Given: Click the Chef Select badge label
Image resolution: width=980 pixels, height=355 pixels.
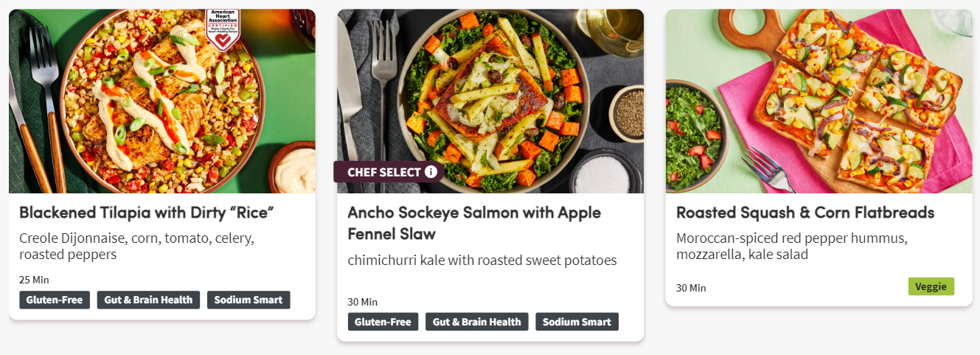Looking at the screenshot, I should [384, 172].
